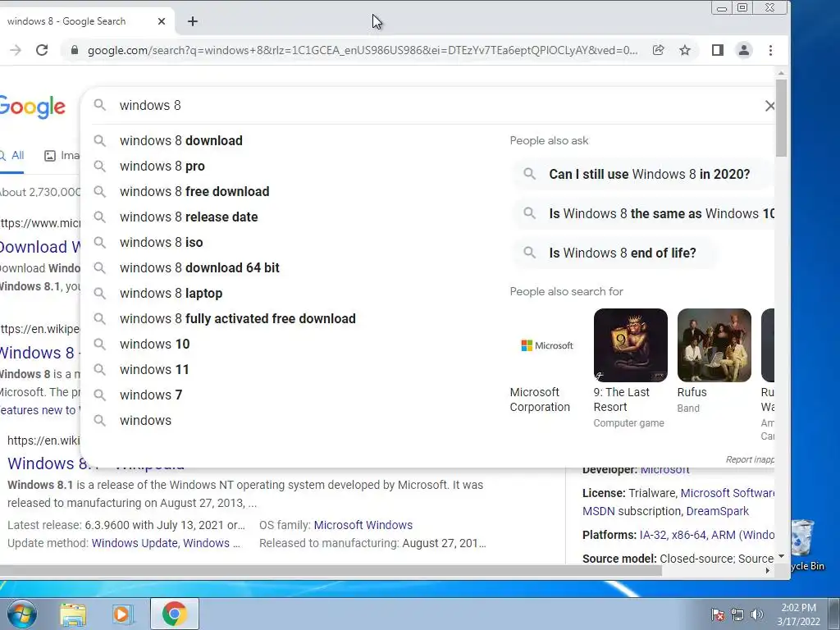Open '9: The Last Resort' game thumbnail
840x630 pixels.
click(x=631, y=345)
